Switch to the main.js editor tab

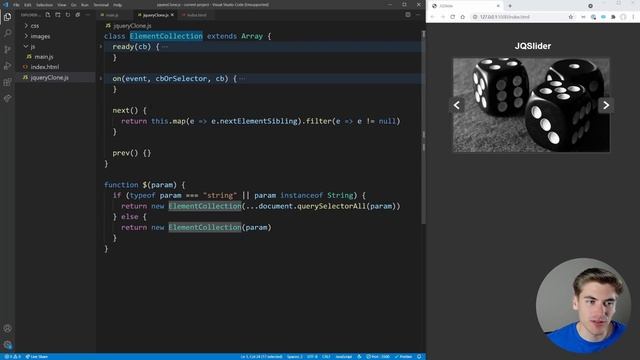pos(112,15)
